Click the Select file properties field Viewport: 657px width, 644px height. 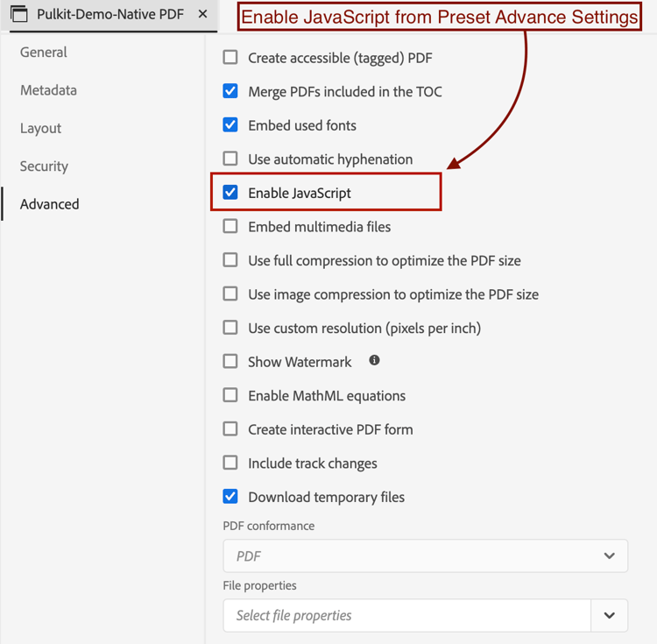pos(406,615)
